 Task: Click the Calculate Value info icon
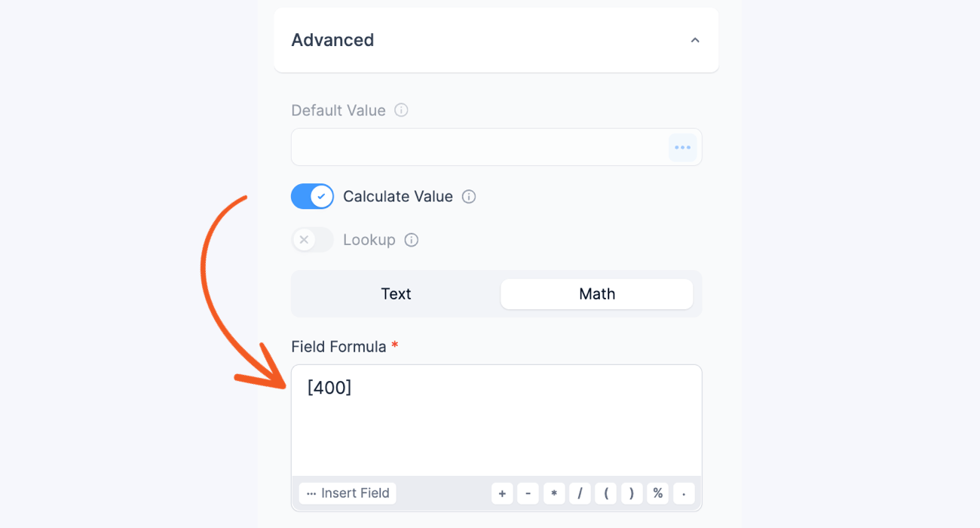[x=469, y=196]
